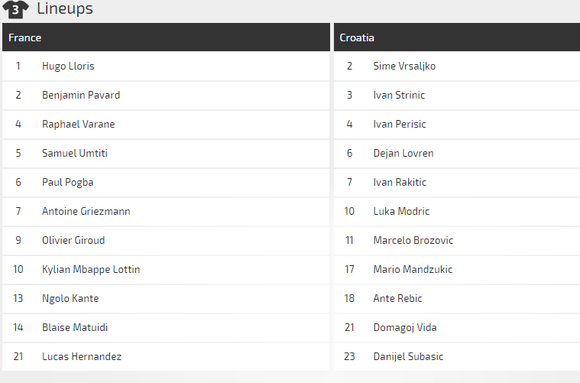Open Luka Modric's player page

pyautogui.click(x=401, y=211)
